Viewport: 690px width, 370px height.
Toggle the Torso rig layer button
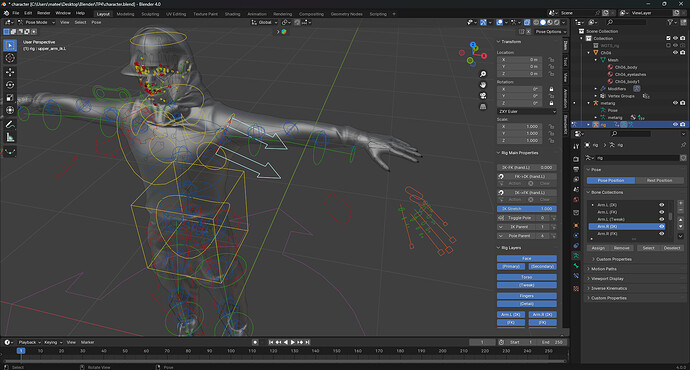click(527, 277)
